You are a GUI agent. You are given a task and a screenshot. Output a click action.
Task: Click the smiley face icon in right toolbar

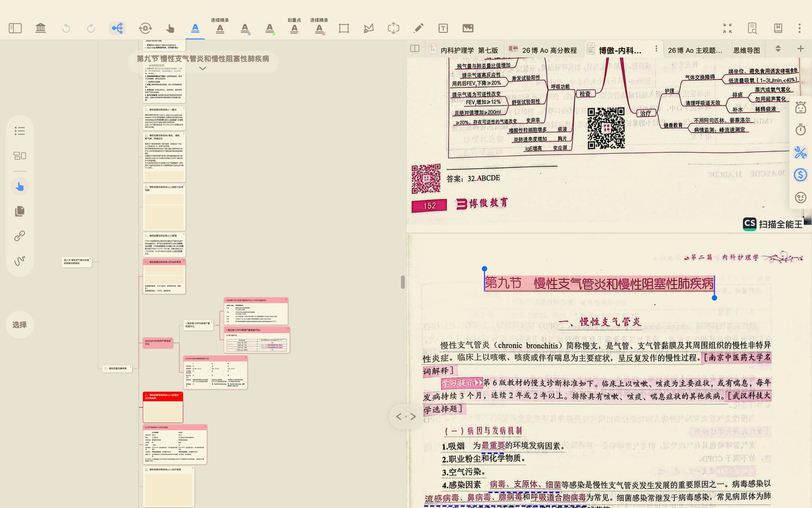pos(800,197)
